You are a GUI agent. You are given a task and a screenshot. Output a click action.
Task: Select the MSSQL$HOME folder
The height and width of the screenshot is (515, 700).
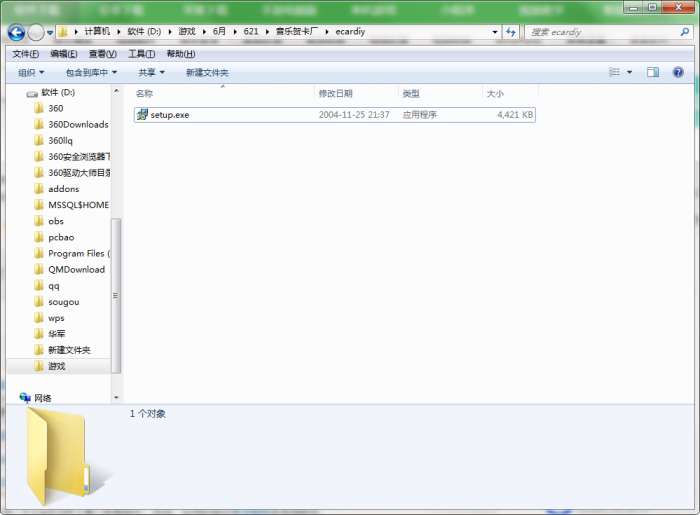click(x=79, y=205)
